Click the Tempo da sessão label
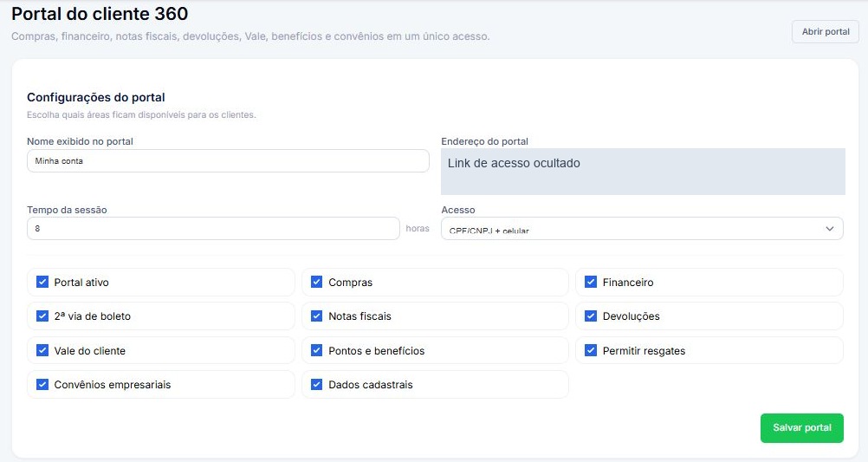This screenshot has height=462, width=868. pos(67,210)
